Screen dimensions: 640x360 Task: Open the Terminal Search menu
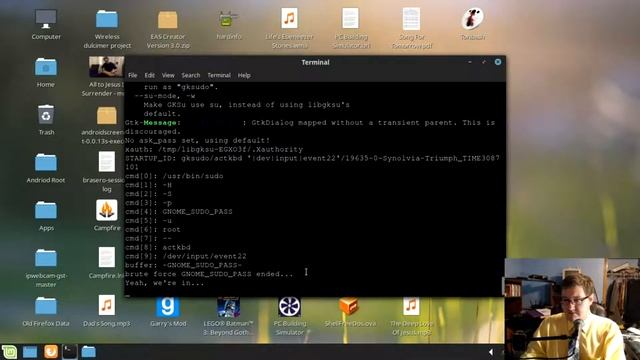pyautogui.click(x=191, y=76)
